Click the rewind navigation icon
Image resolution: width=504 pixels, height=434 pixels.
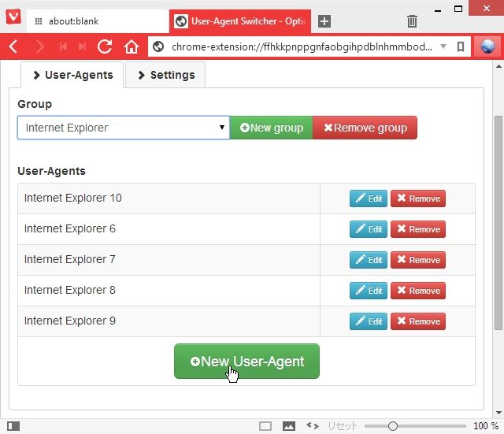click(63, 47)
